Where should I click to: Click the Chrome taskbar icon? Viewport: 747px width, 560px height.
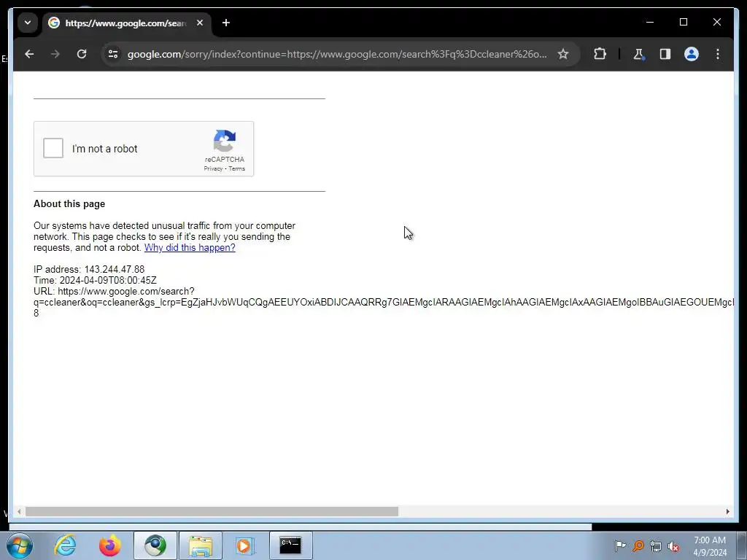pos(155,545)
